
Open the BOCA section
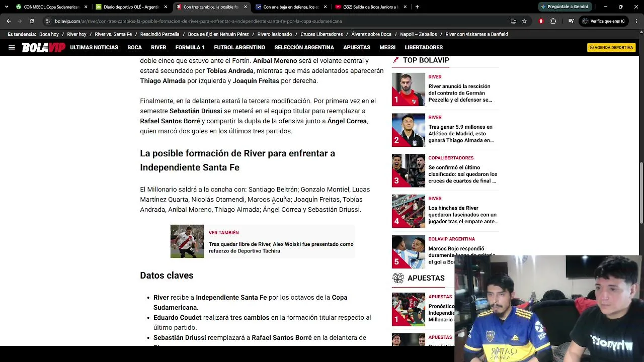tap(134, 47)
